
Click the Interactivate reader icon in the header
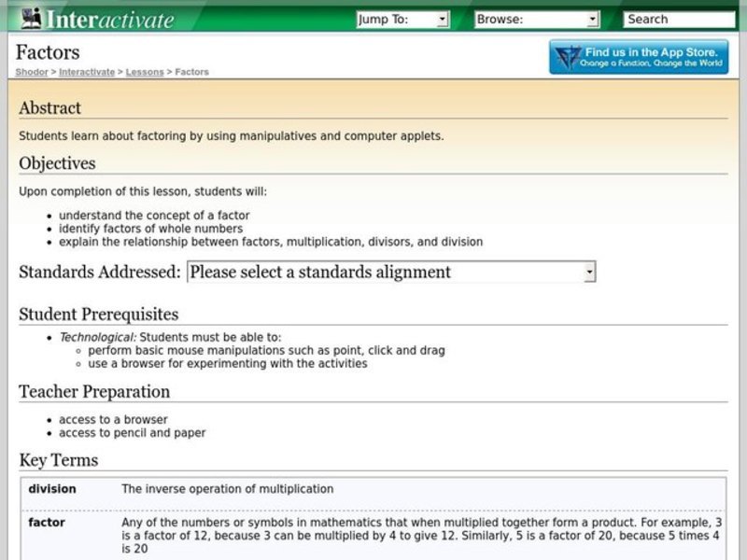coord(31,19)
